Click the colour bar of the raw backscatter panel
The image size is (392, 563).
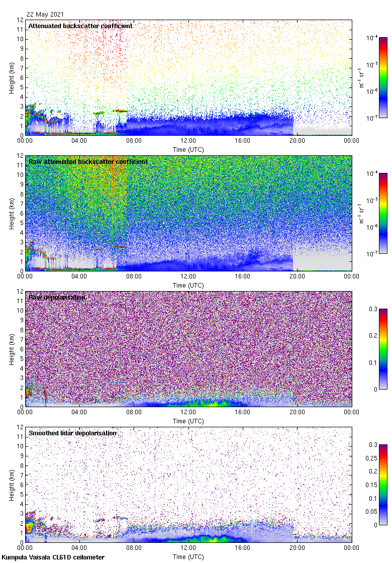[x=383, y=213]
